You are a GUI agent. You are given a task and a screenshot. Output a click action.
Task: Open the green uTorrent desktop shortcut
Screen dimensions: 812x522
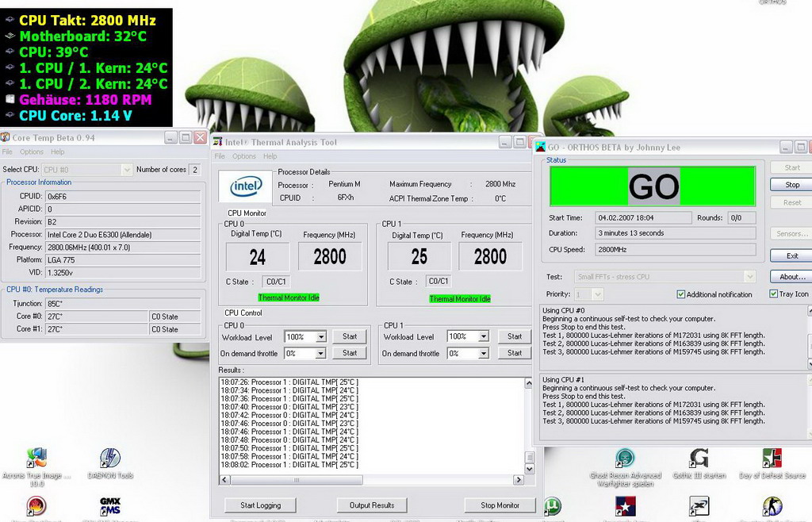(x=553, y=506)
